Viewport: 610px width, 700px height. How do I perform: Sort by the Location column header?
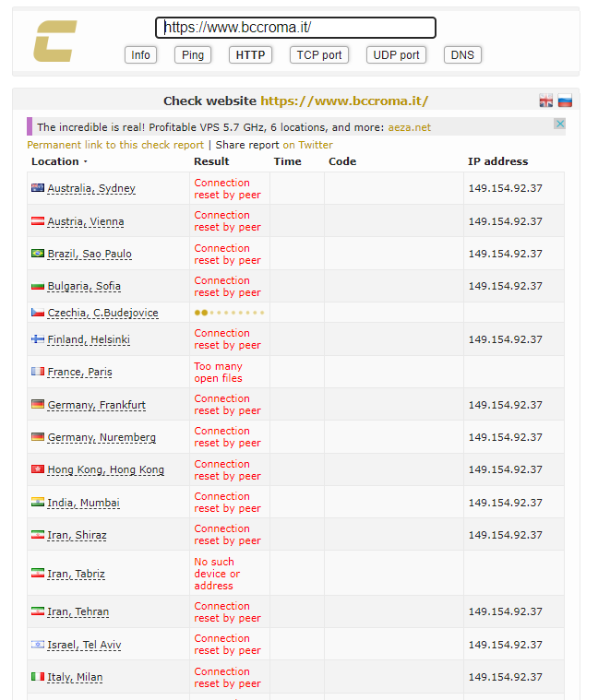[59, 161]
